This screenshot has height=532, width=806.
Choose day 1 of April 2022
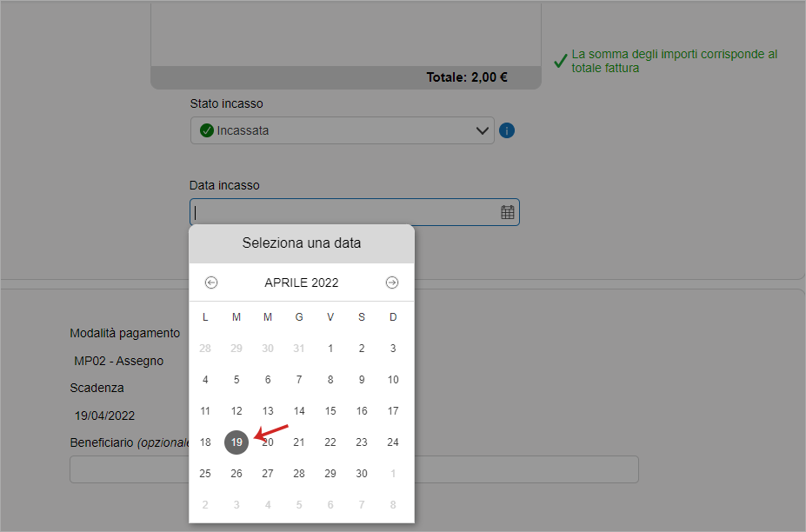pos(330,349)
